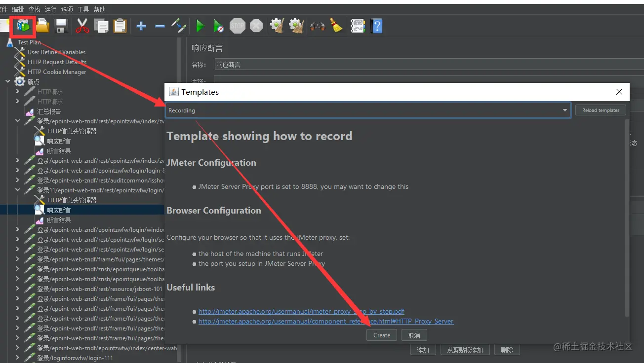Screen dimensions: 644x363
Task: Click the 从剪贴板添加 button
Action: 465,350
